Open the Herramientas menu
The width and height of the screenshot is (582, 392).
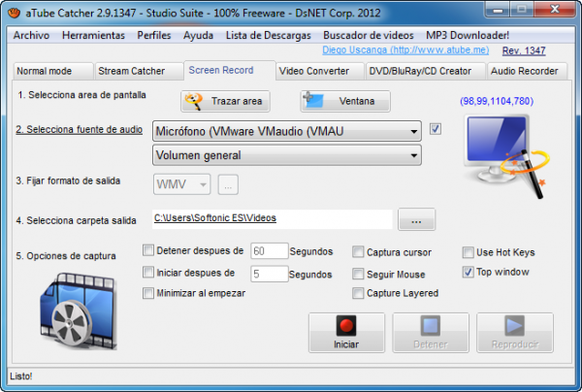[93, 35]
